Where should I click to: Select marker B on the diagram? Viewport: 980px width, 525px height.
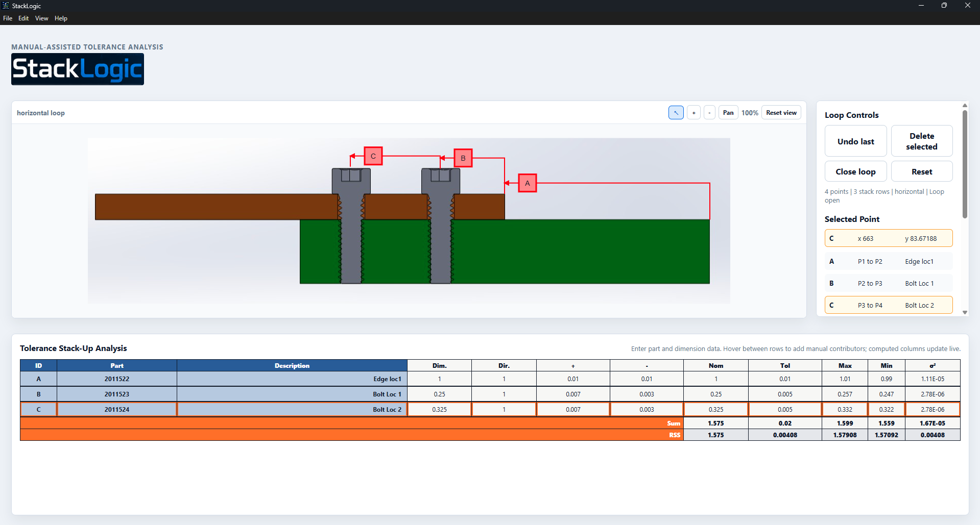pos(463,158)
